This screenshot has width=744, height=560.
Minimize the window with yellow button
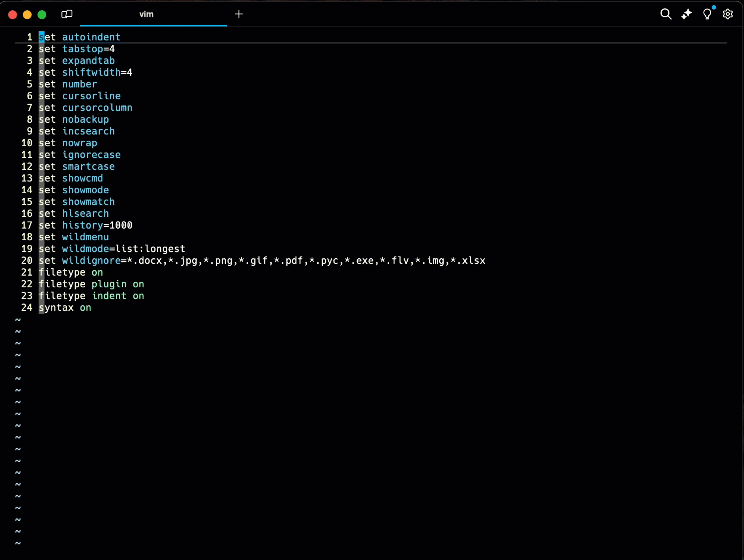click(27, 15)
